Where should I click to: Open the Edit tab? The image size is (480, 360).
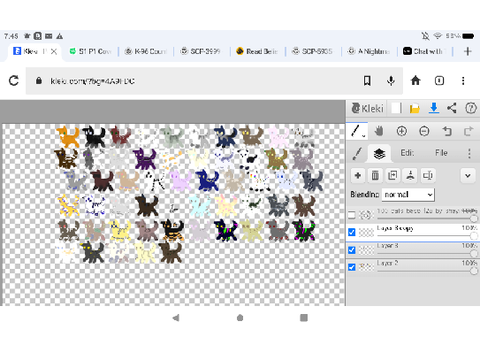407,153
